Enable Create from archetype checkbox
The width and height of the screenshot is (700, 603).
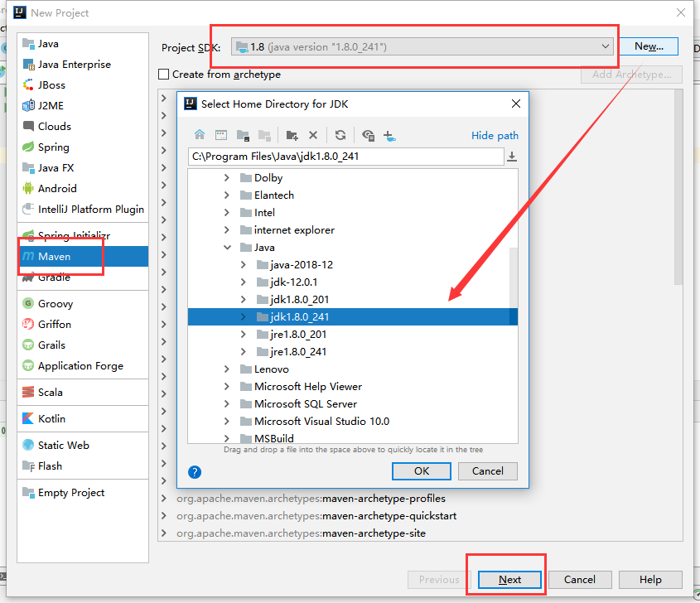pos(164,74)
